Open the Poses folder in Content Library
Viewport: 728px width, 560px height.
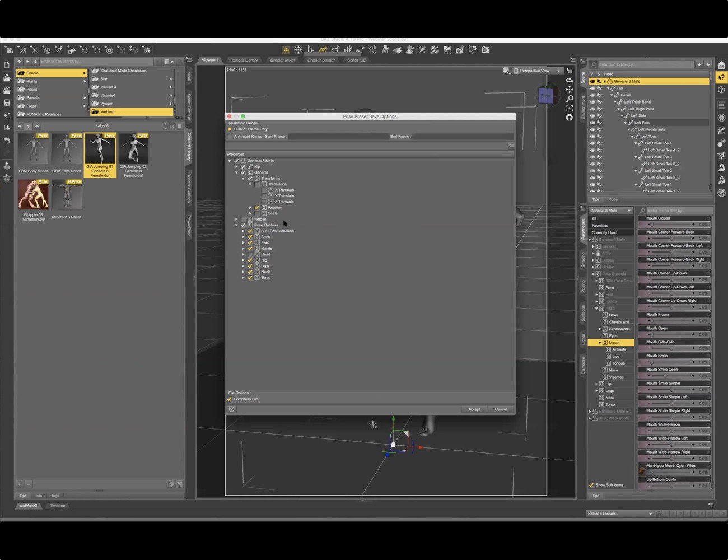tap(52, 90)
